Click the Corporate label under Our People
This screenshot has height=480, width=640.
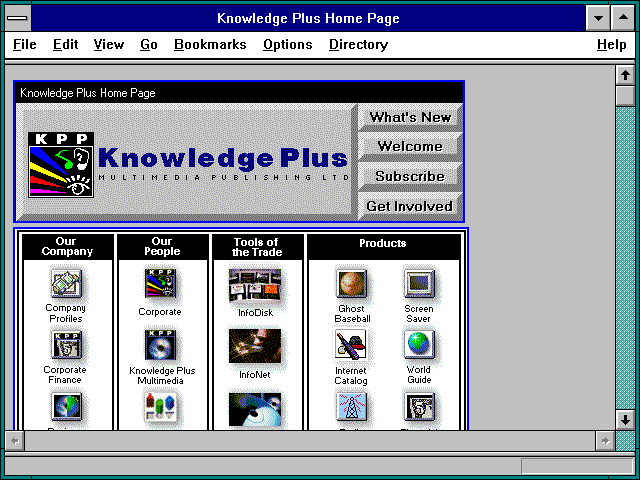[160, 312]
